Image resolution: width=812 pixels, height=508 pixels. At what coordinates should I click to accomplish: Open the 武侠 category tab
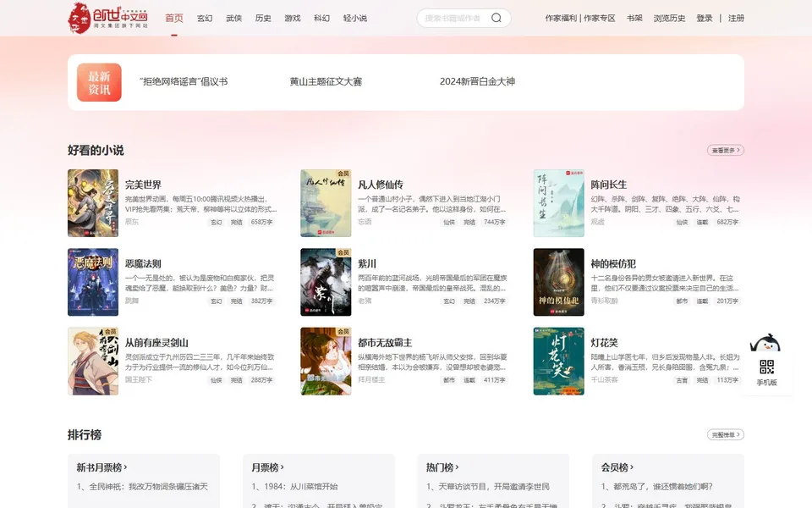pyautogui.click(x=234, y=18)
